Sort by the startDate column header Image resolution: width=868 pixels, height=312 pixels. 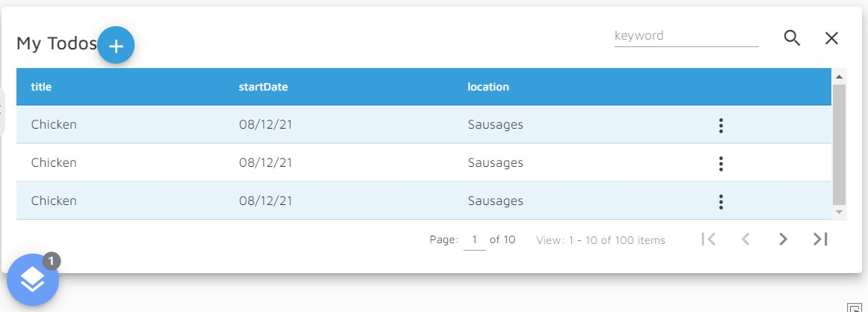(x=263, y=87)
